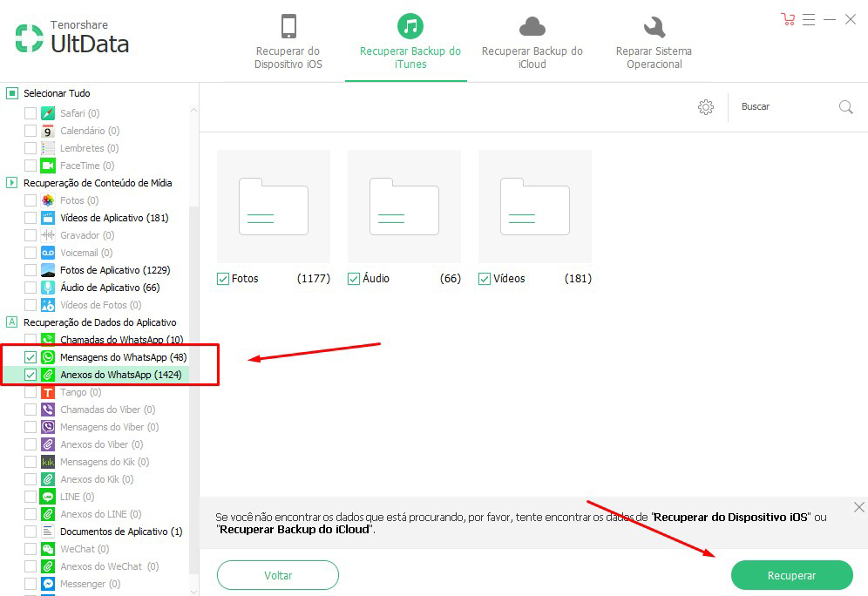
Task: Click the Voltar button
Action: (278, 576)
